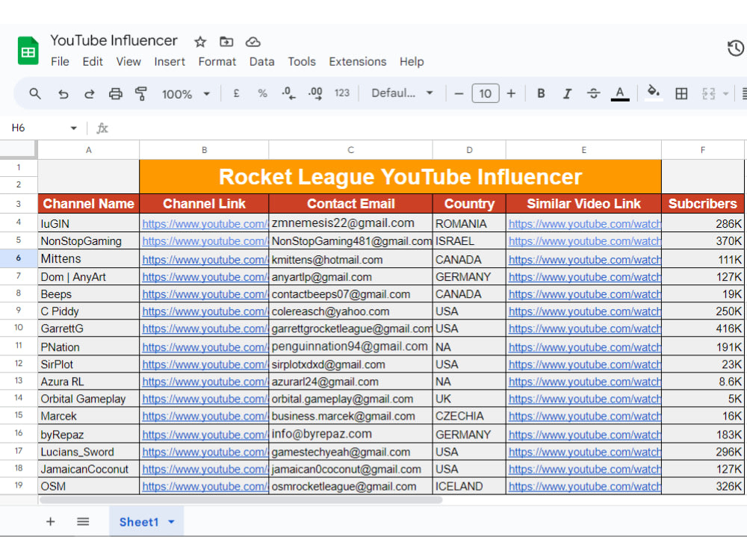Format selection as currency

[x=236, y=93]
